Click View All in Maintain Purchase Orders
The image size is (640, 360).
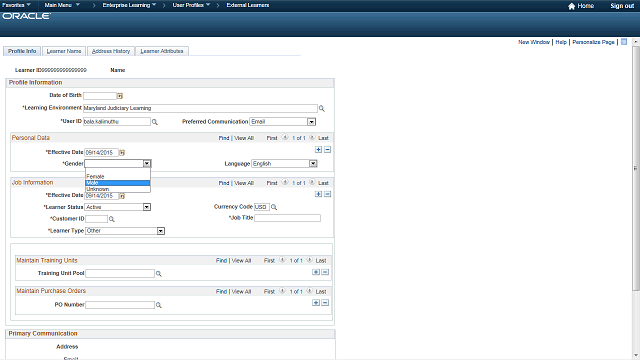click(x=242, y=291)
